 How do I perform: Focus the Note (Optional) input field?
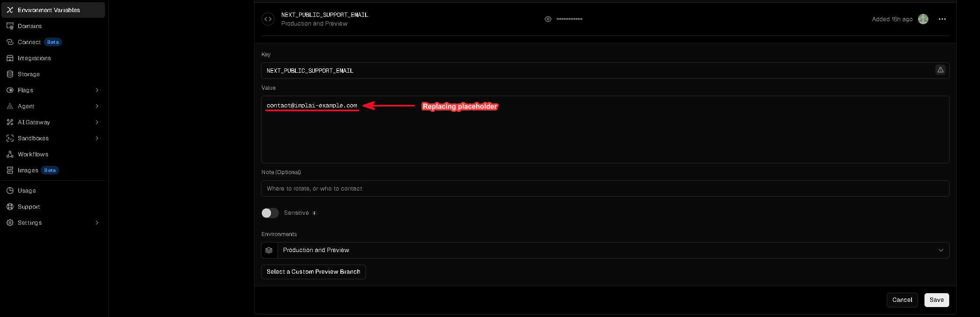605,188
